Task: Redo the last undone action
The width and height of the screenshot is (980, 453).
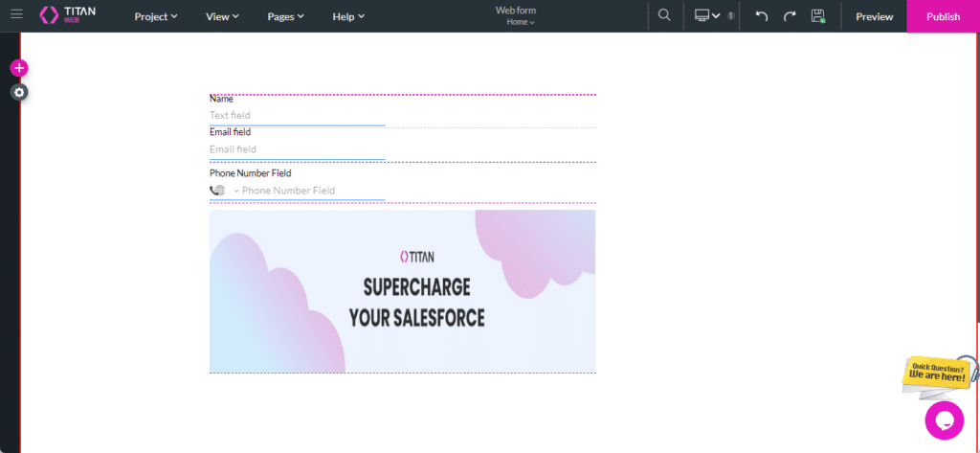Action: click(790, 16)
